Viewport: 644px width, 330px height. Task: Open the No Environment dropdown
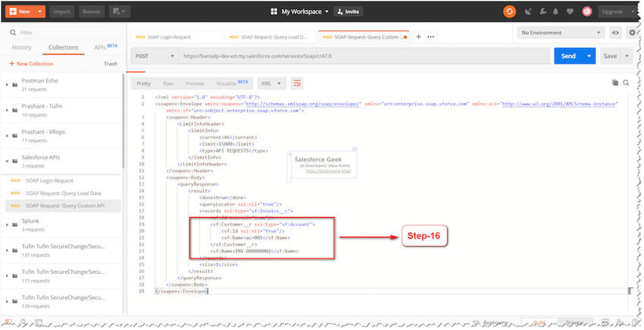pos(561,33)
